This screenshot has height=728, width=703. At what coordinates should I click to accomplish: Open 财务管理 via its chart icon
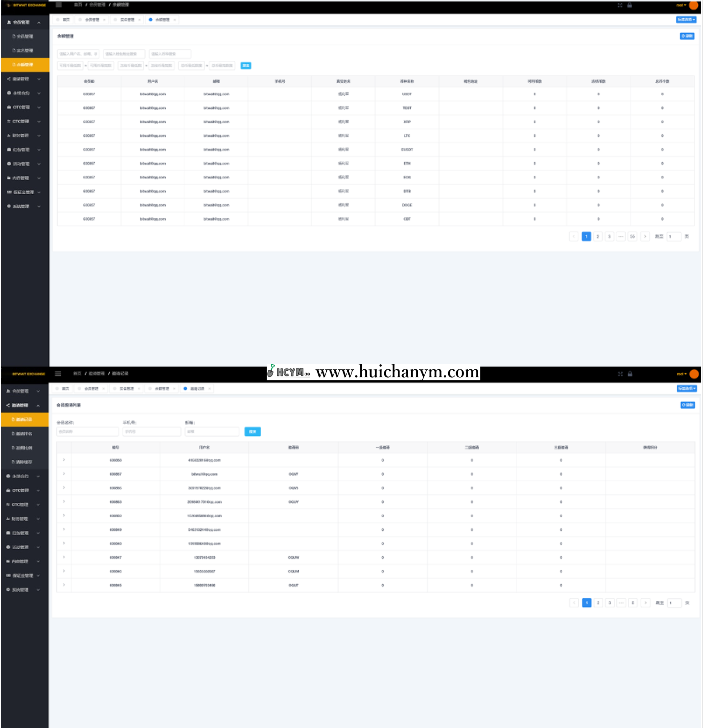pyautogui.click(x=8, y=135)
